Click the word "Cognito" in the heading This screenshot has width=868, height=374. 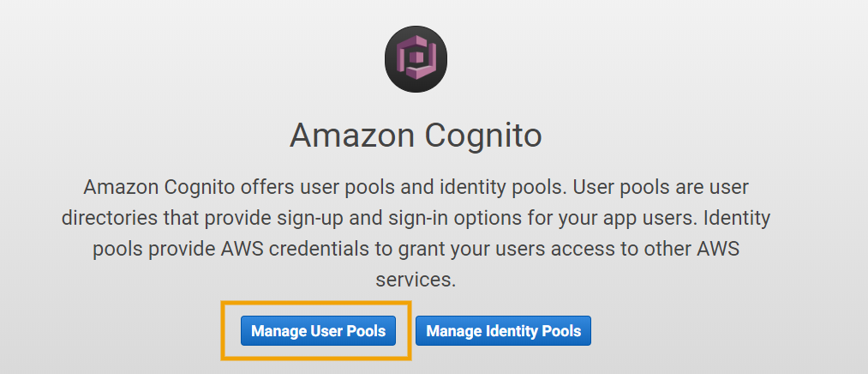486,135
